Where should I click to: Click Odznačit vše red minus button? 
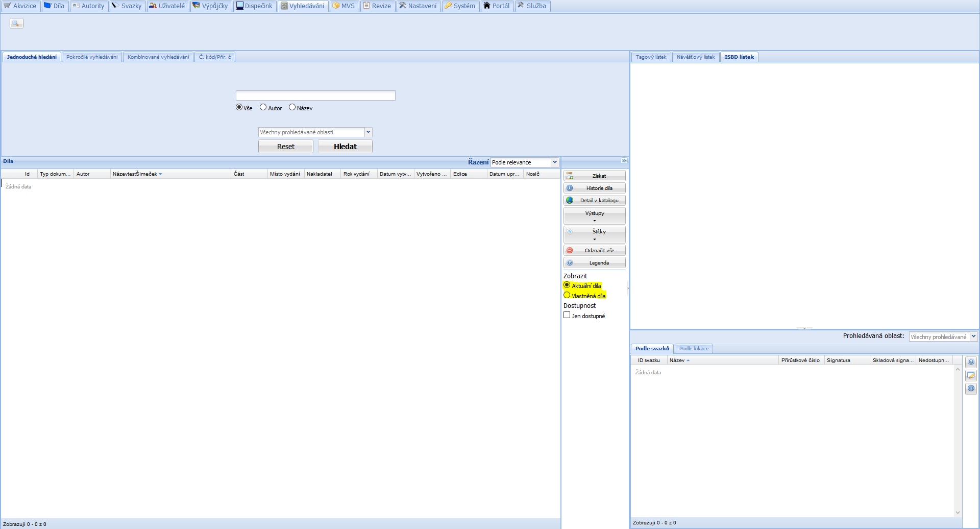(x=594, y=251)
